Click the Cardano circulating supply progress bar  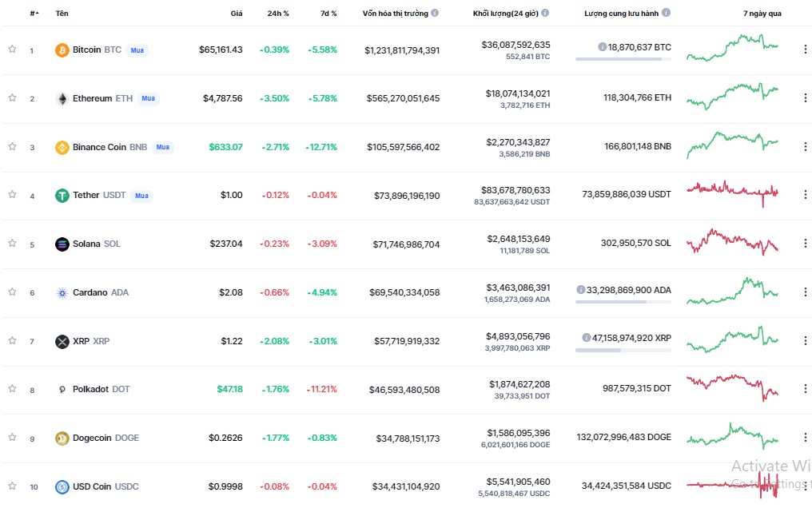pyautogui.click(x=623, y=302)
